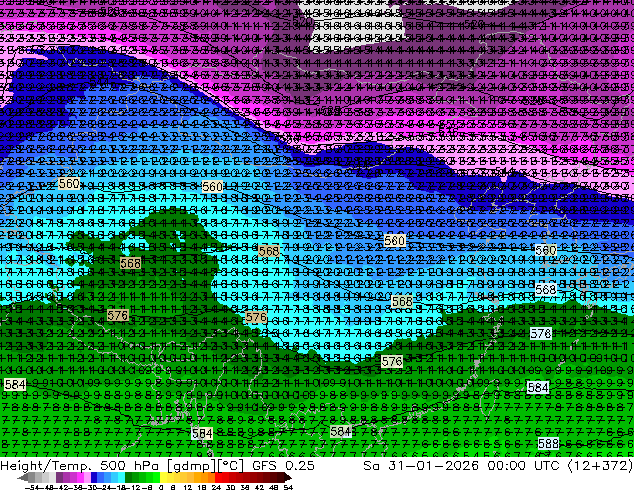Click the bright red swatch above the 24 label
The image size is (634, 490).
pyautogui.click(x=218, y=478)
